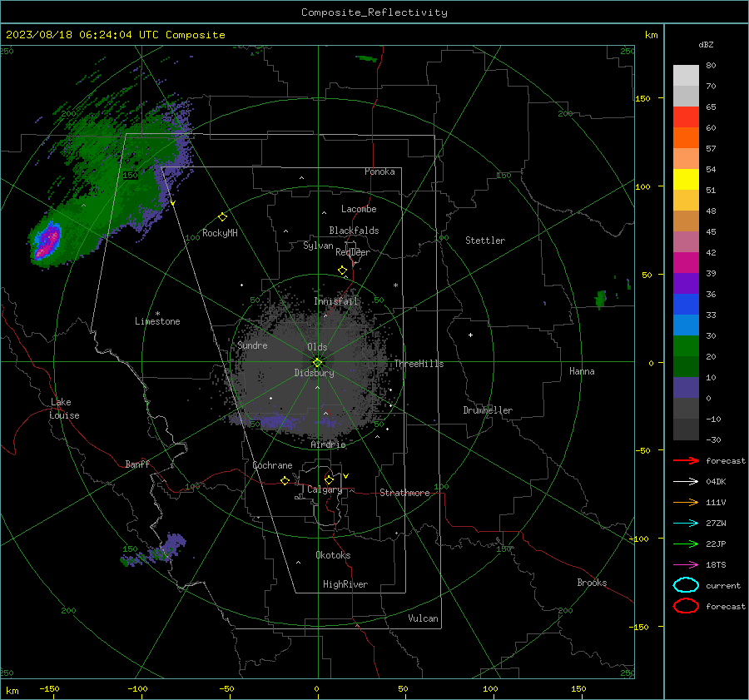Click the Ponoka city label

(x=379, y=171)
